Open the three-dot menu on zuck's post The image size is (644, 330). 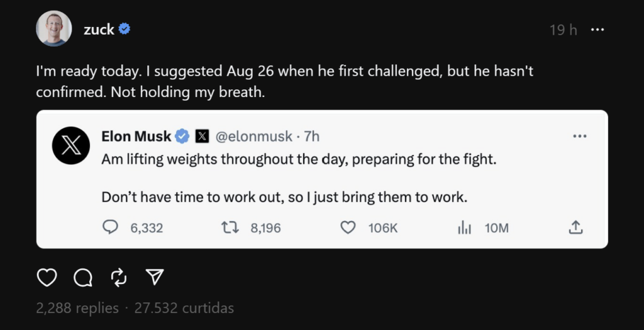click(x=597, y=30)
